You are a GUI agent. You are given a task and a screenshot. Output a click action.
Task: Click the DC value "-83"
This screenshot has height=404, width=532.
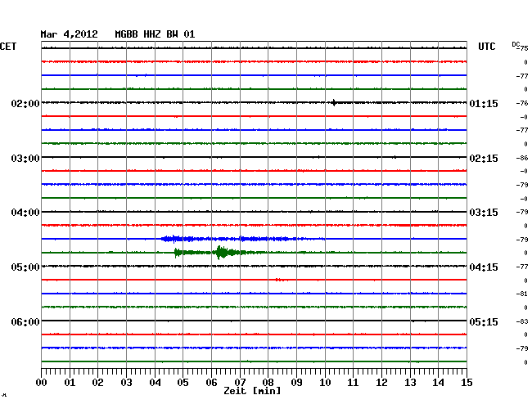click(522, 321)
